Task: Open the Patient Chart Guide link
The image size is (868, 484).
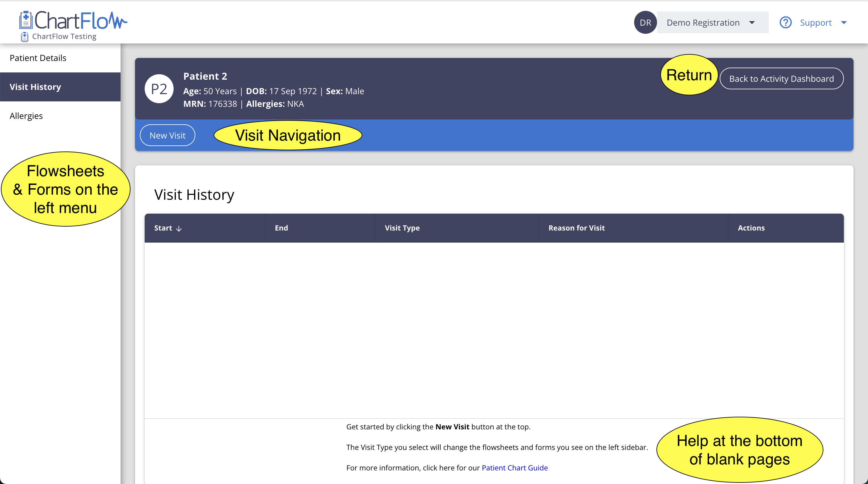Action: click(x=514, y=468)
